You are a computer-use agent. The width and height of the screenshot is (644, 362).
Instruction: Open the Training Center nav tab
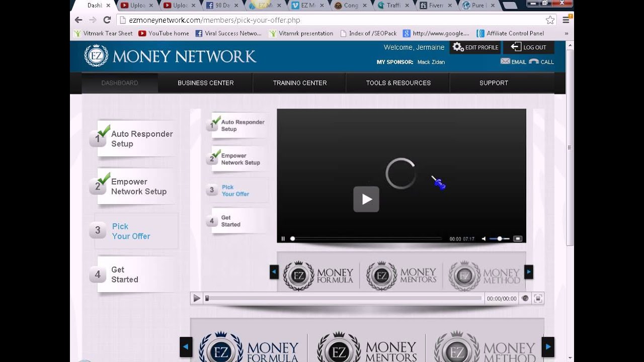[300, 83]
